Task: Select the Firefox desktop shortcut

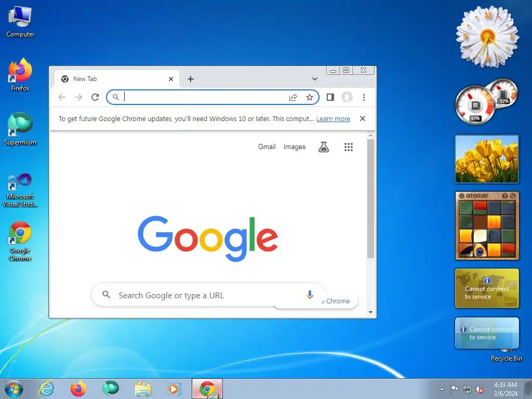Action: point(20,75)
